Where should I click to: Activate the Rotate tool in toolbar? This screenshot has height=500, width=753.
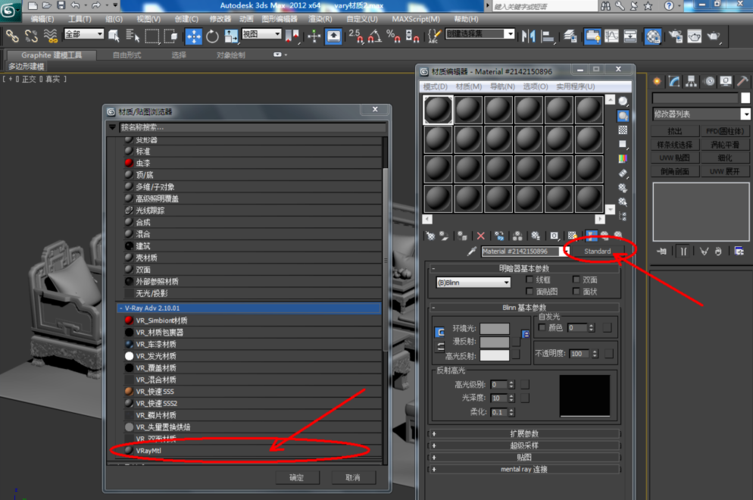(x=212, y=37)
